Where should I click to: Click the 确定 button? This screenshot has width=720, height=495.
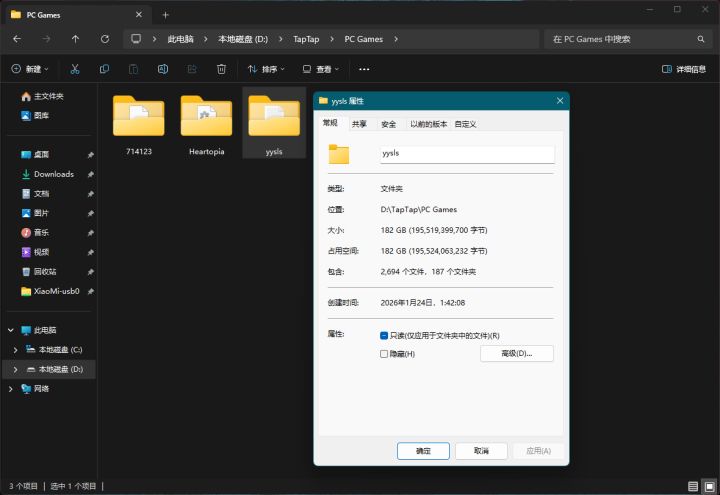pos(423,451)
